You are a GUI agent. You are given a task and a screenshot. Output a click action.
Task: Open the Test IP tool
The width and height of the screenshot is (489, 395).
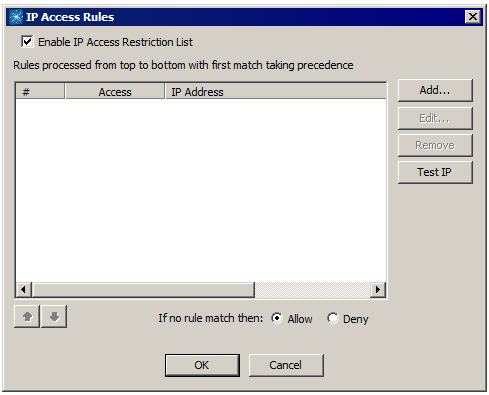(x=435, y=172)
